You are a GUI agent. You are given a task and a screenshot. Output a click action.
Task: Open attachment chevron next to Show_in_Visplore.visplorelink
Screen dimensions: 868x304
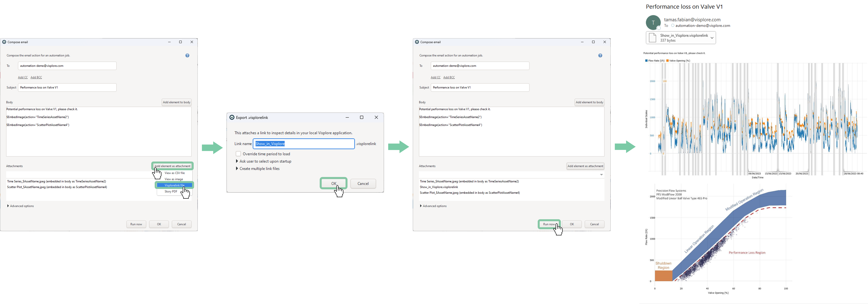[712, 38]
